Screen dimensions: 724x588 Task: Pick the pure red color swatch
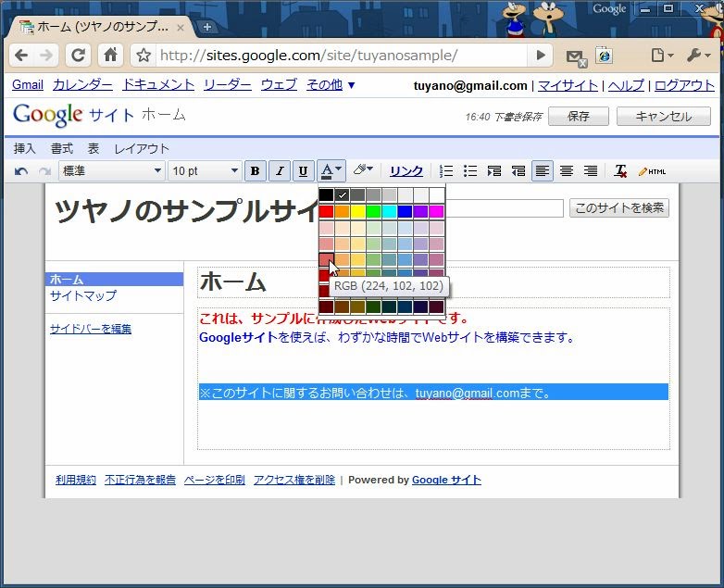327,212
